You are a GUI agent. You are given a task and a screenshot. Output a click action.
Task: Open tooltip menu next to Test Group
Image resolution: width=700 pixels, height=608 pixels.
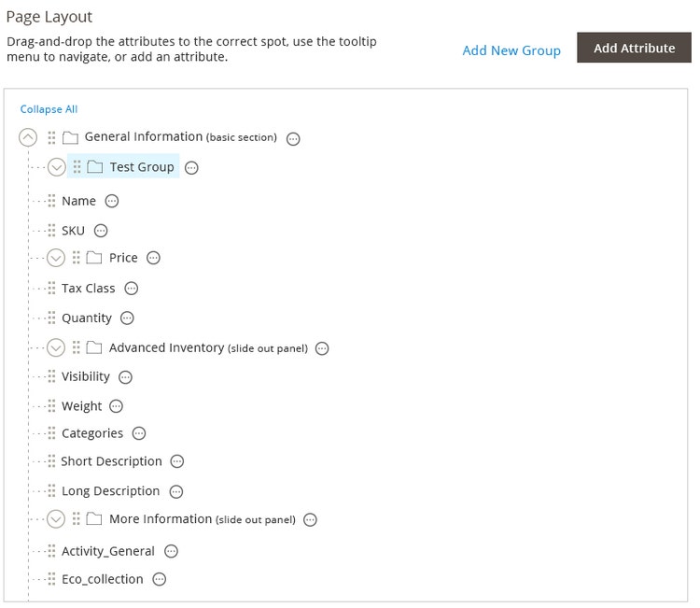coord(192,168)
